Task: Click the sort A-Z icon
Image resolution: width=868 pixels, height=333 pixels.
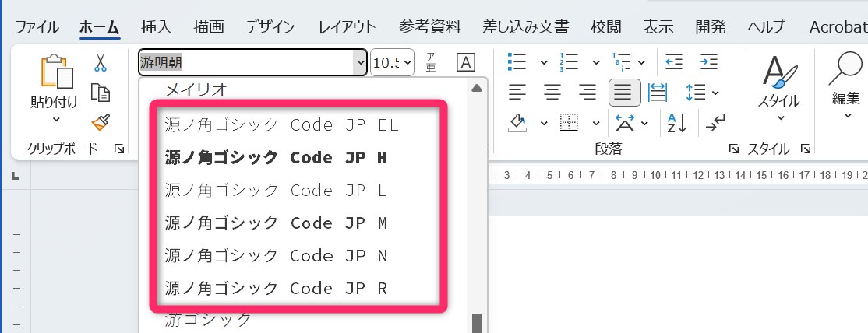Action: point(674,122)
